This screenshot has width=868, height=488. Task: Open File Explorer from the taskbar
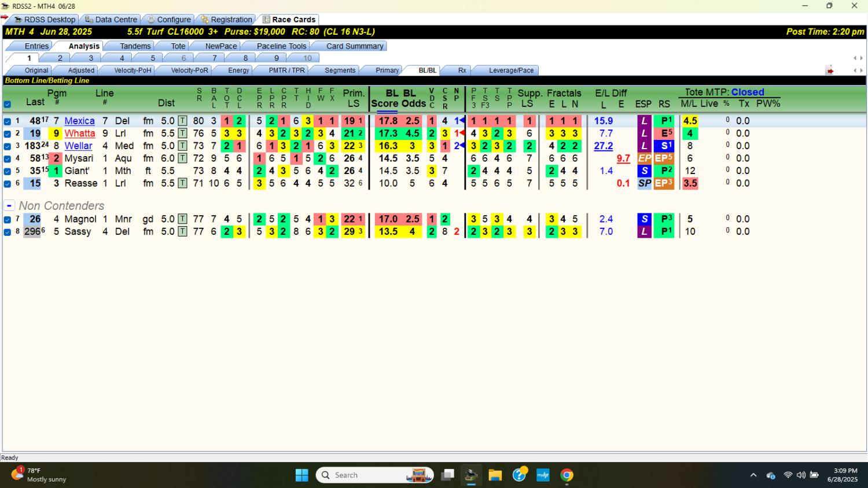point(495,475)
